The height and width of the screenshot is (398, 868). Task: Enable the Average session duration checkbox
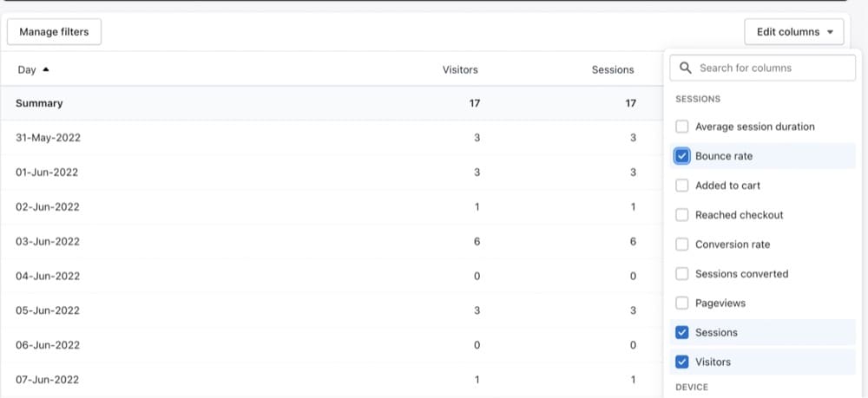682,127
